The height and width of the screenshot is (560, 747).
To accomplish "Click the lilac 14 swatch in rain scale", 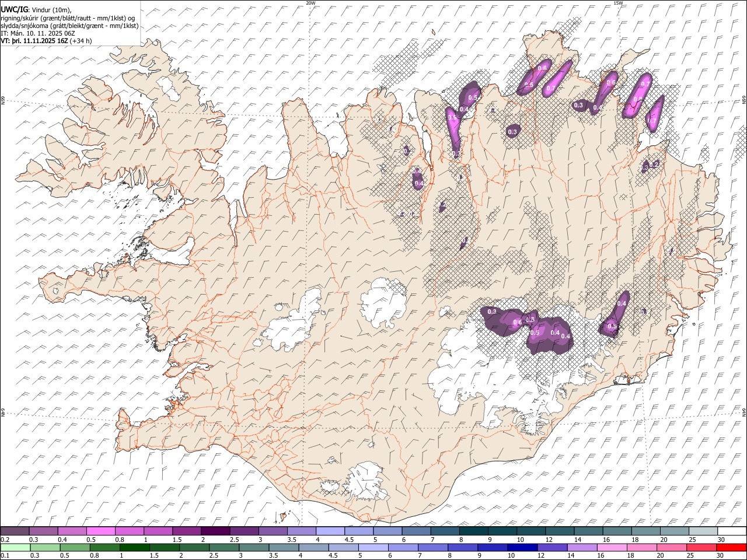I will [582, 547].
